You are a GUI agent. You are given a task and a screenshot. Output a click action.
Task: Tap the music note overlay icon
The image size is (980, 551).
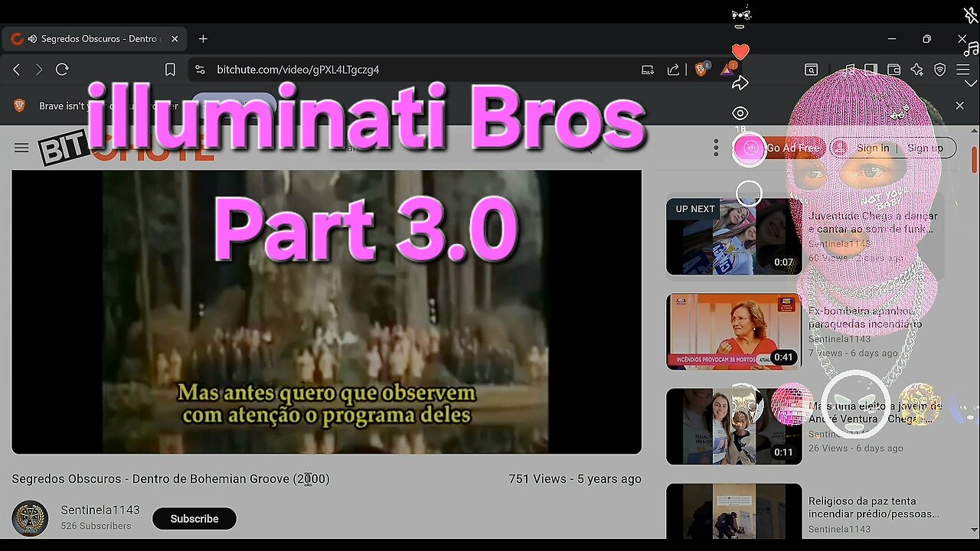tap(971, 49)
